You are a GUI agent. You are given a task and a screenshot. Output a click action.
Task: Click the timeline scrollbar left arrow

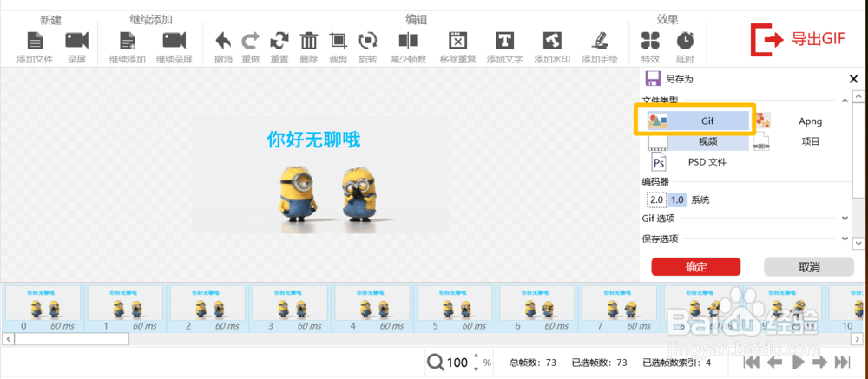pyautogui.click(x=8, y=338)
